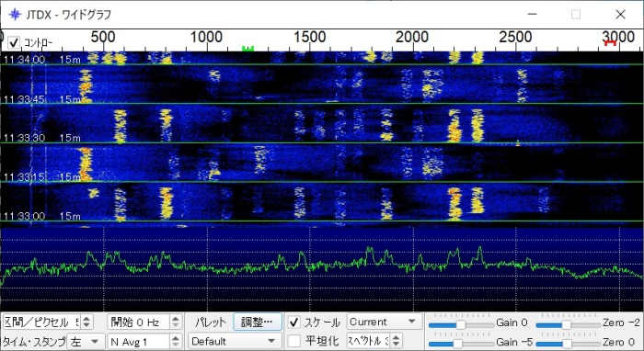This screenshot has height=351, width=644.
Task: Increase the スペクトル spectrum percent spinner
Action: tap(396, 337)
